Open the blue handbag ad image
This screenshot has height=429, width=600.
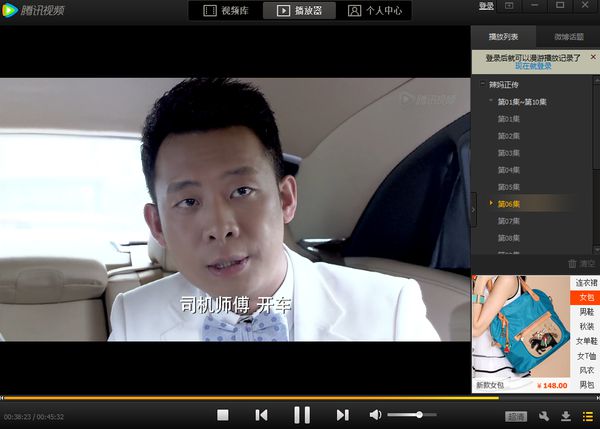[521, 327]
